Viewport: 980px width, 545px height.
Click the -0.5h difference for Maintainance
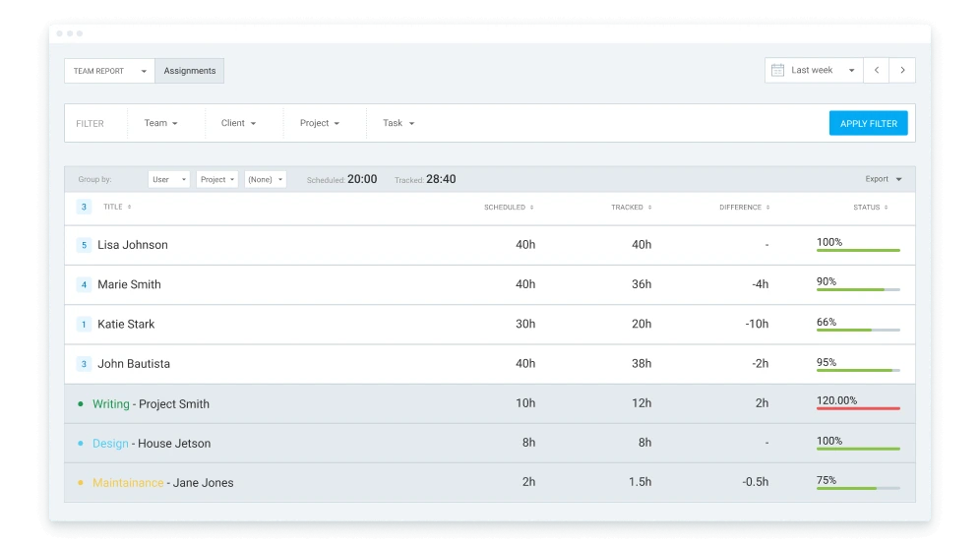(x=756, y=482)
